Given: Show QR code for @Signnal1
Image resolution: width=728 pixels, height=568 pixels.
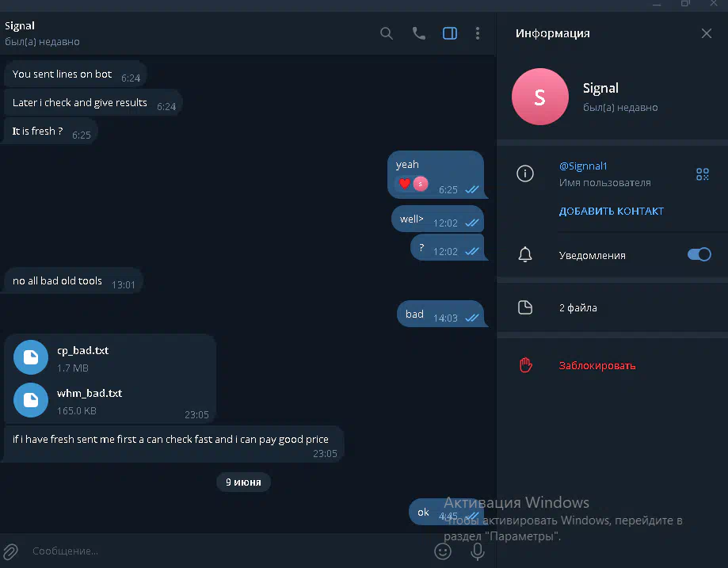Looking at the screenshot, I should [703, 174].
